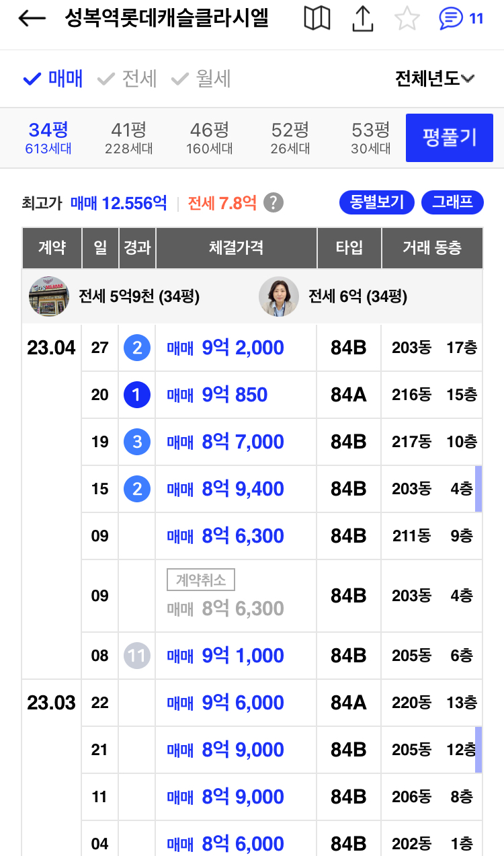This screenshot has height=856, width=504.
Task: Tap the 23.04 month label
Action: tap(52, 348)
